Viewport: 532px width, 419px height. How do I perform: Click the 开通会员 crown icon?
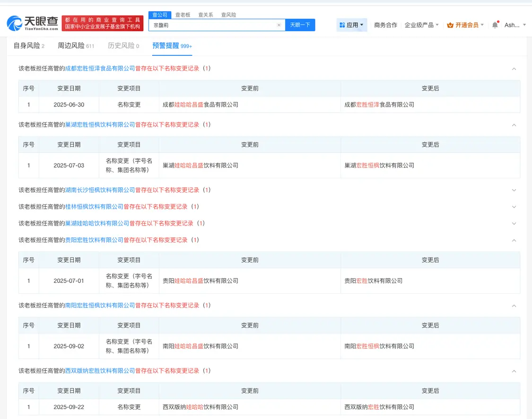(x=450, y=25)
